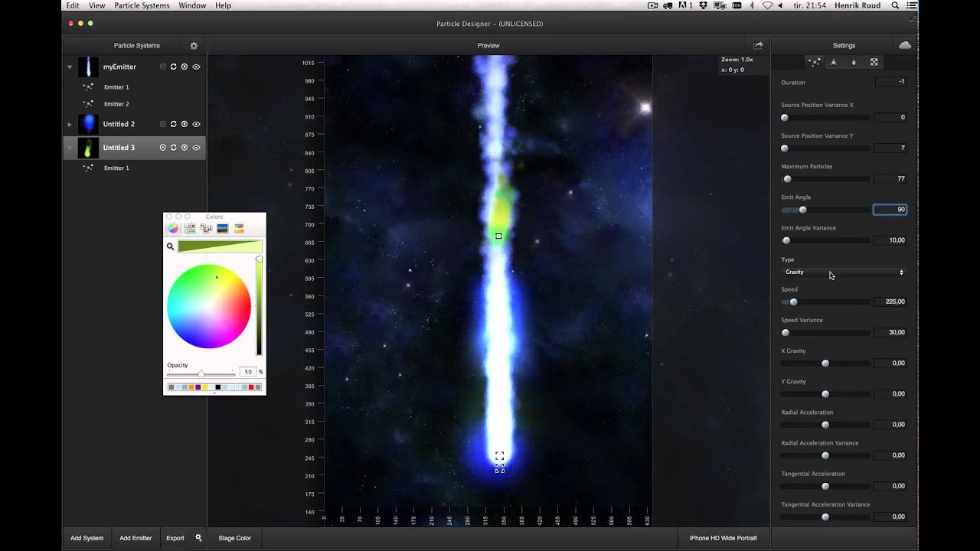Collapse the Untitled 3 system tree
Image resolution: width=980 pixels, height=551 pixels.
click(x=70, y=148)
